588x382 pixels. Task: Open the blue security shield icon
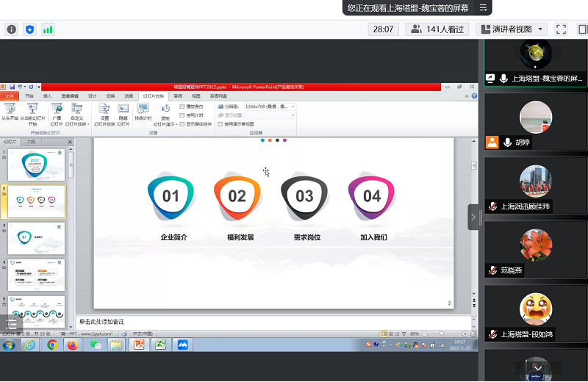[x=29, y=29]
